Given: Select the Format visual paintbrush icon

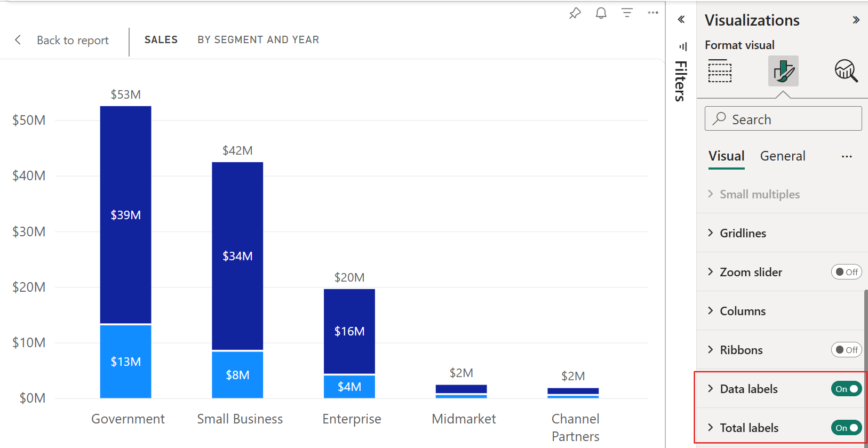Looking at the screenshot, I should pos(783,71).
